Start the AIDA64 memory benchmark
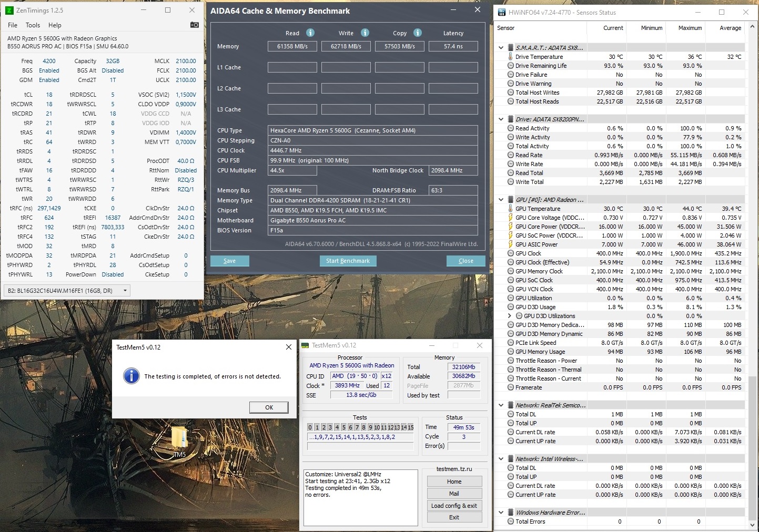This screenshot has height=532, width=759. [348, 261]
